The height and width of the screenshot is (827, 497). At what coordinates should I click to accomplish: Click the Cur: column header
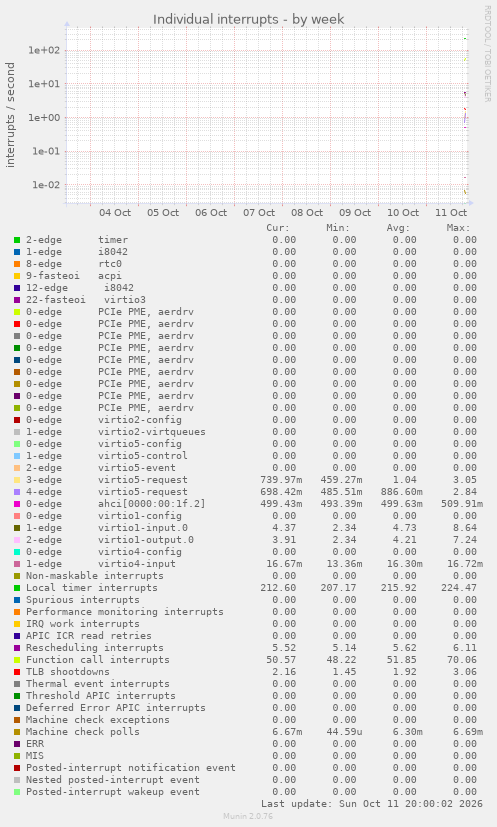click(278, 228)
